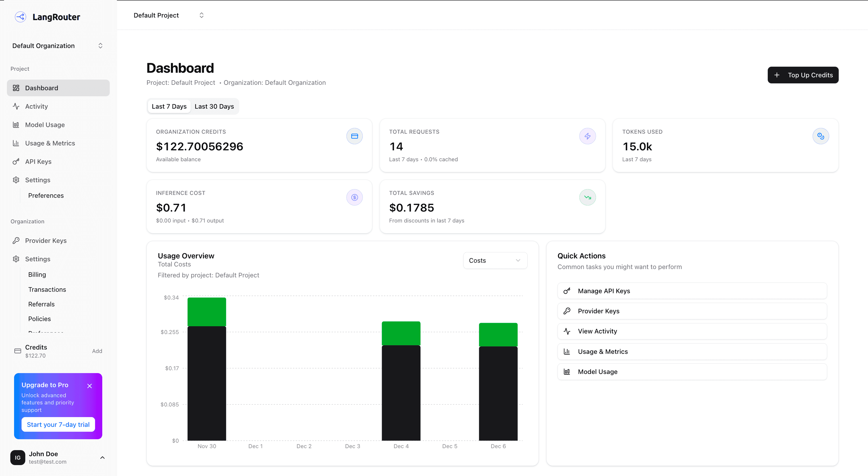Select the Activity icon in sidebar

16,106
